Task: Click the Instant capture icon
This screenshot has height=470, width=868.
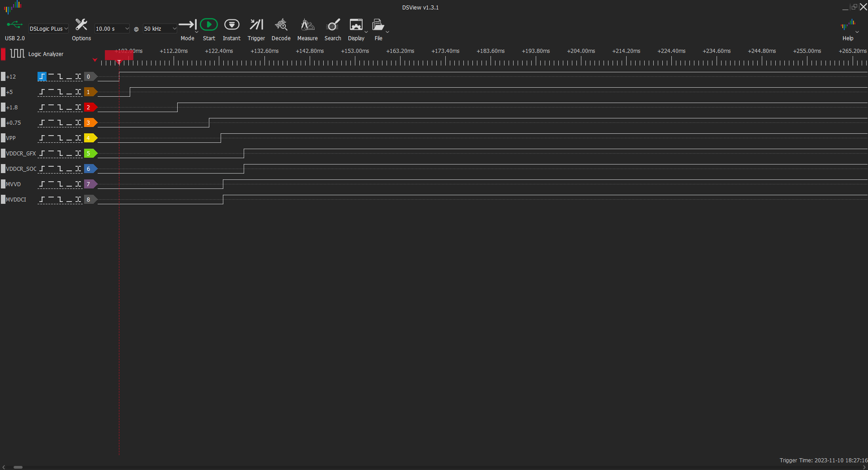Action: pyautogui.click(x=231, y=25)
